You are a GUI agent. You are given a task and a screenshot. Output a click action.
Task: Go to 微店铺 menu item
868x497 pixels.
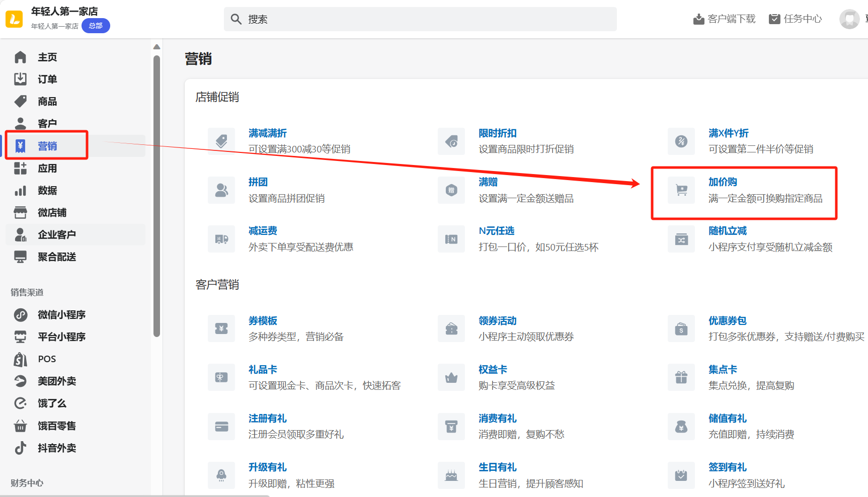(75, 212)
